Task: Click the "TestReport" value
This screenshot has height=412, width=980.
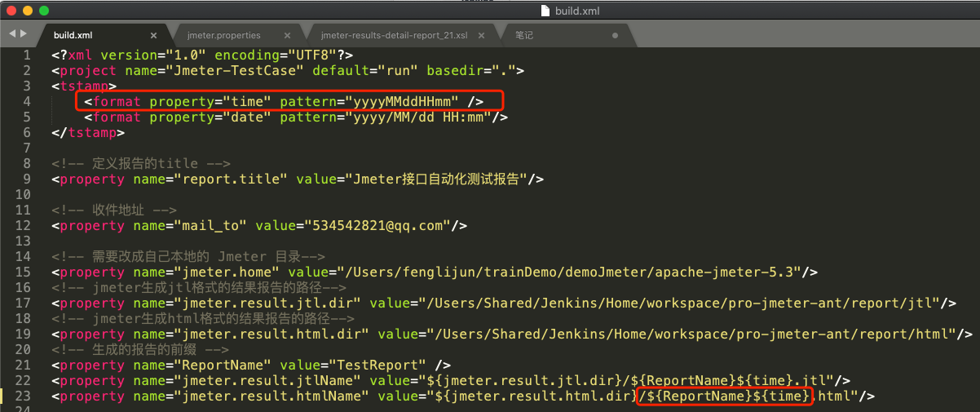Action: tap(377, 365)
